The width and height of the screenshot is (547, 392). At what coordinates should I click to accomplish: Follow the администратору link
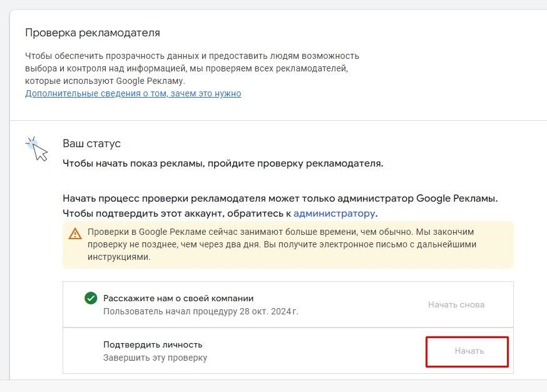[x=334, y=214]
